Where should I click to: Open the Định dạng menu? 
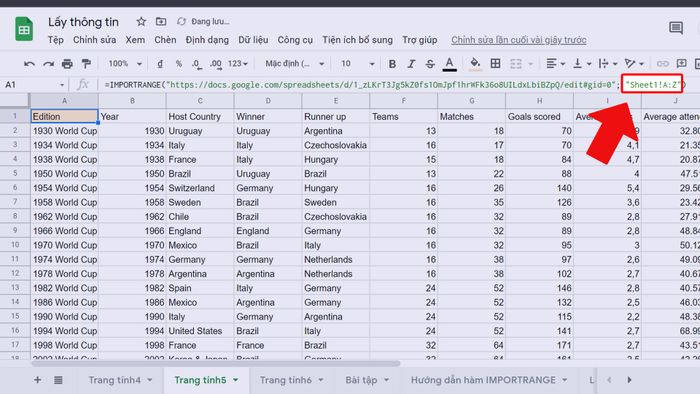coord(207,40)
